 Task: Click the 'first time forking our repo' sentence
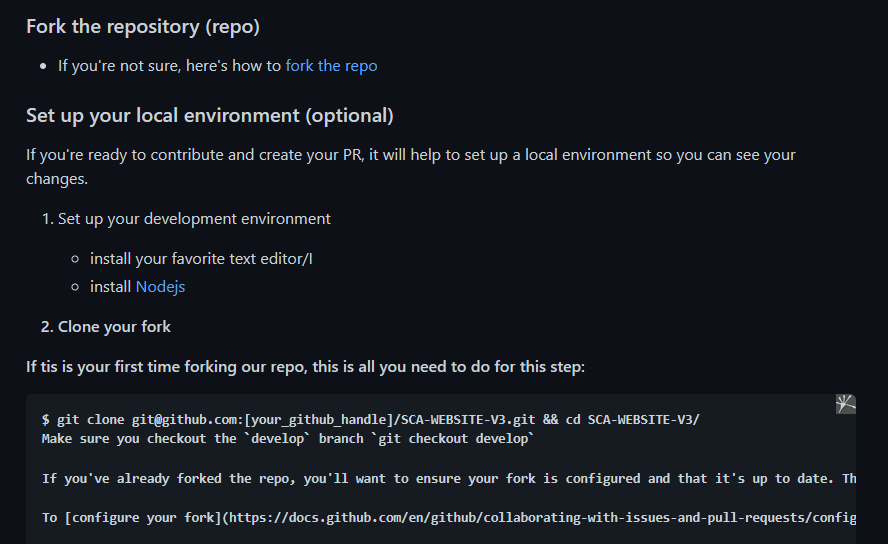point(305,367)
